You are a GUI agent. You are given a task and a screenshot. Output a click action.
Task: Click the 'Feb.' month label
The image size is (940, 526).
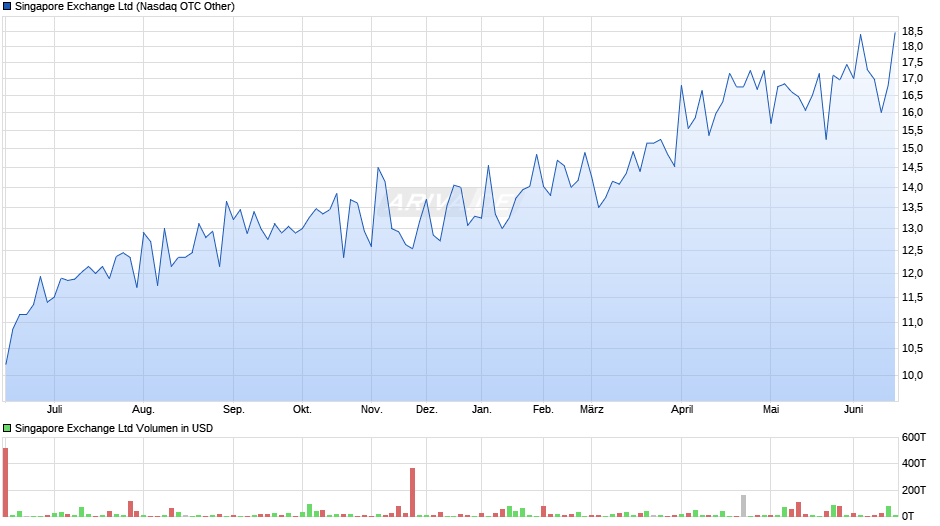543,409
